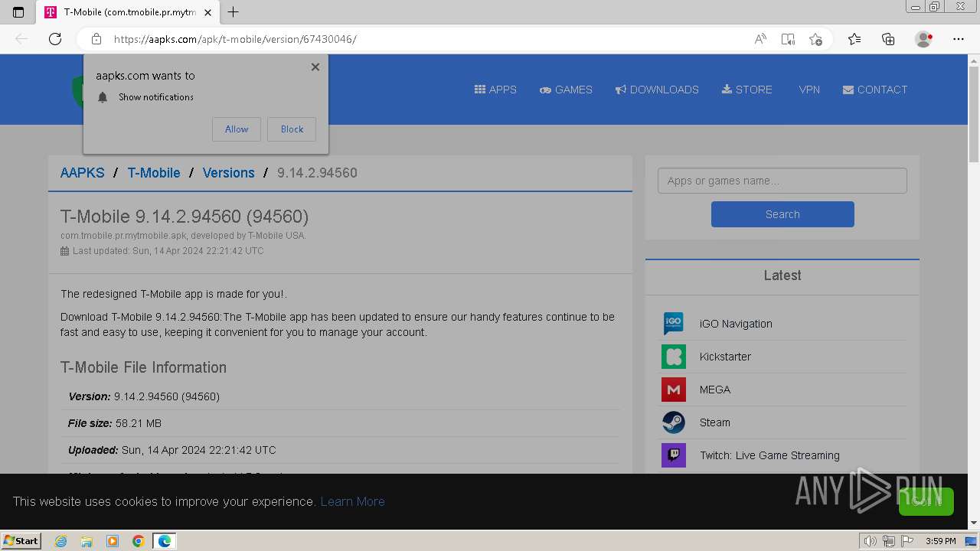Go to AAPKS breadcrumb home
980x551 pixels.
(x=83, y=173)
